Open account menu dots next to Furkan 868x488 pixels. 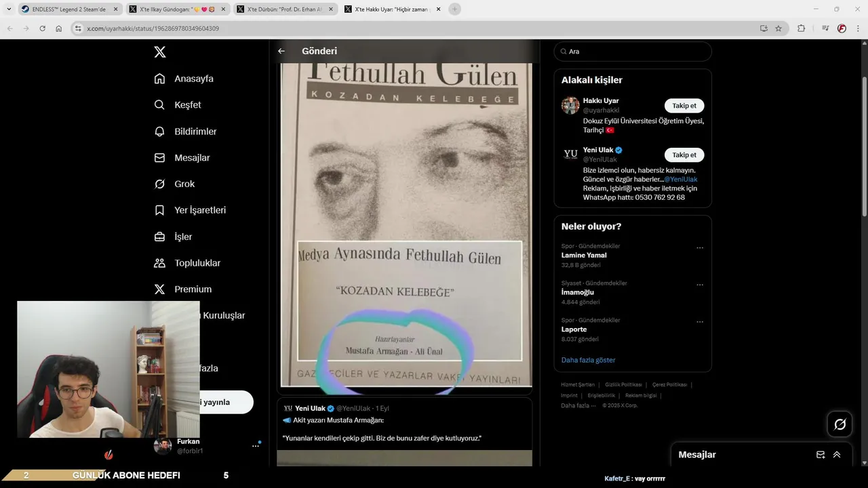(256, 446)
